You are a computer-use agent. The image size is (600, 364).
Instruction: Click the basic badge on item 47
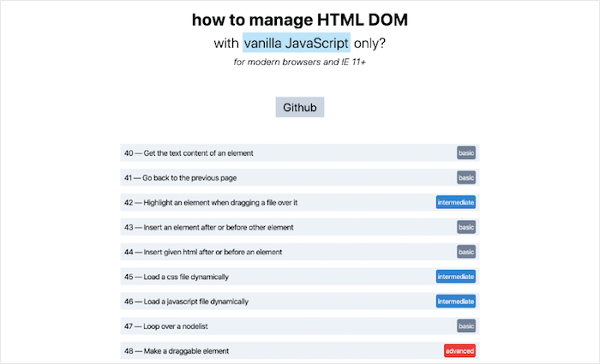click(465, 326)
